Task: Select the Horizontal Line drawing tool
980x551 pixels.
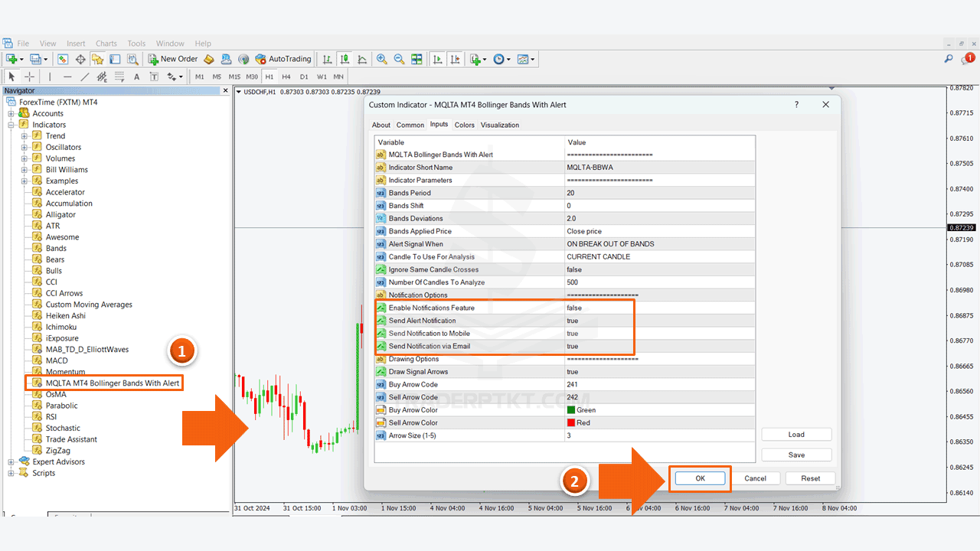Action: pyautogui.click(x=67, y=77)
